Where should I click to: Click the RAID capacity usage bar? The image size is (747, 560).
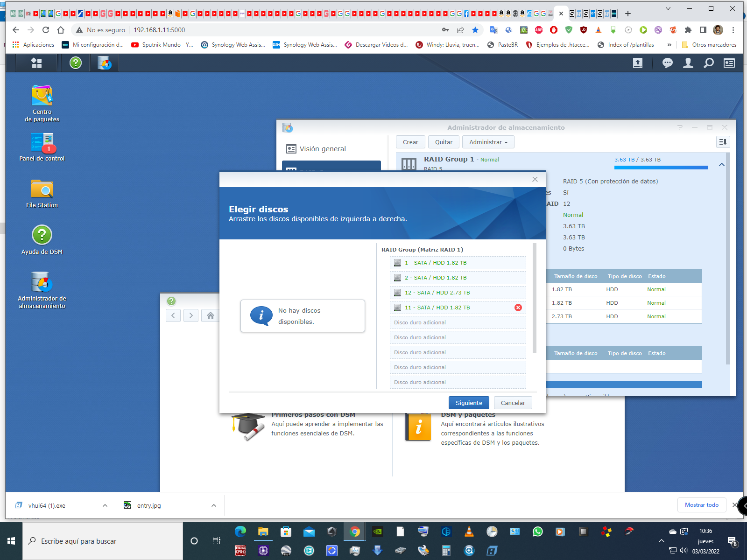(x=661, y=167)
